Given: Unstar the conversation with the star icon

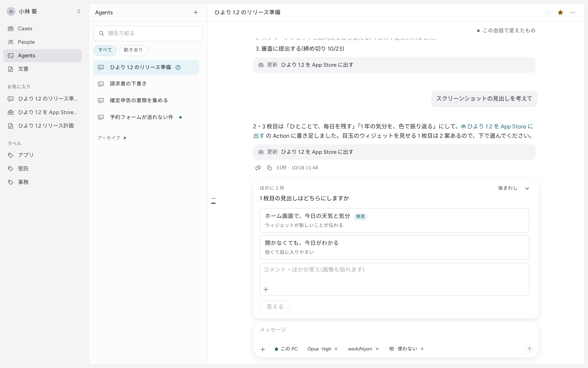Looking at the screenshot, I should tap(560, 12).
